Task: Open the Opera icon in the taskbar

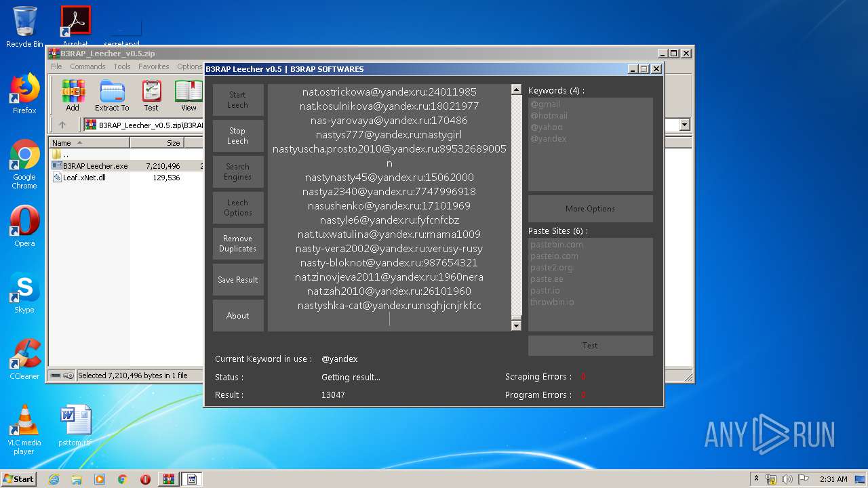Action: (146, 479)
